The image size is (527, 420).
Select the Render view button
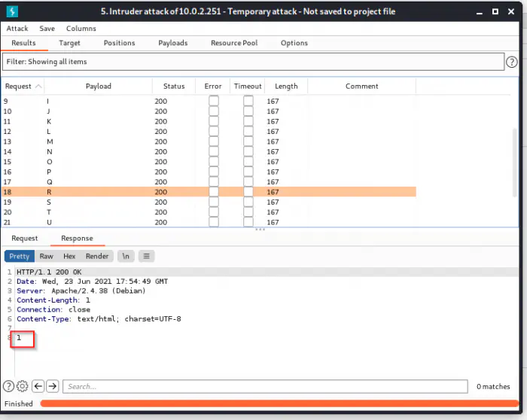(97, 256)
